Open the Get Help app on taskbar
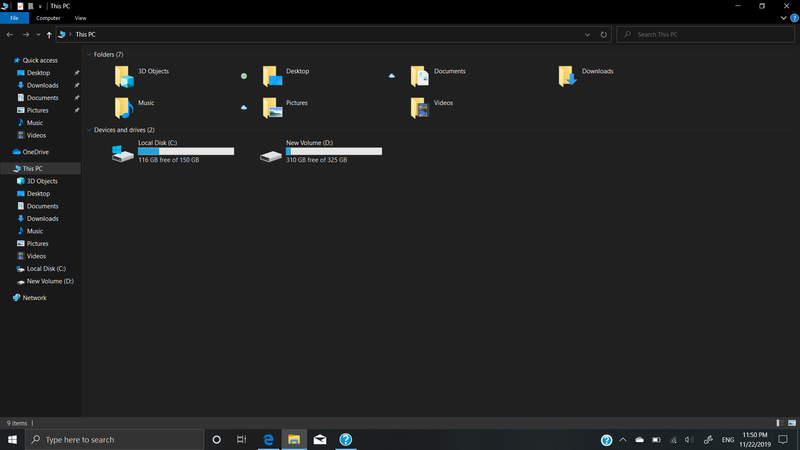 tap(345, 439)
